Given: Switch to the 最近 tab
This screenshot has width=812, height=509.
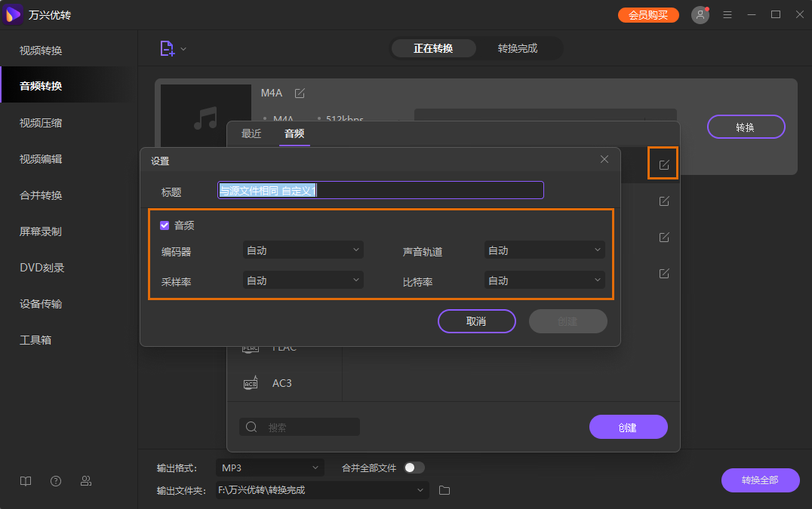Looking at the screenshot, I should coord(251,133).
